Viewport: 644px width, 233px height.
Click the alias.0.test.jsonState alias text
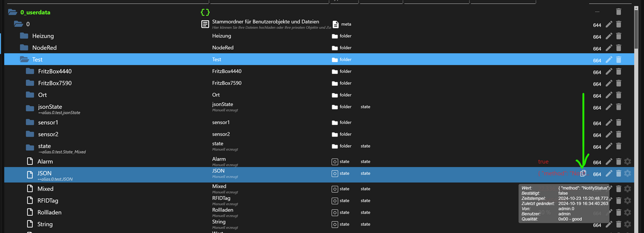click(60, 112)
